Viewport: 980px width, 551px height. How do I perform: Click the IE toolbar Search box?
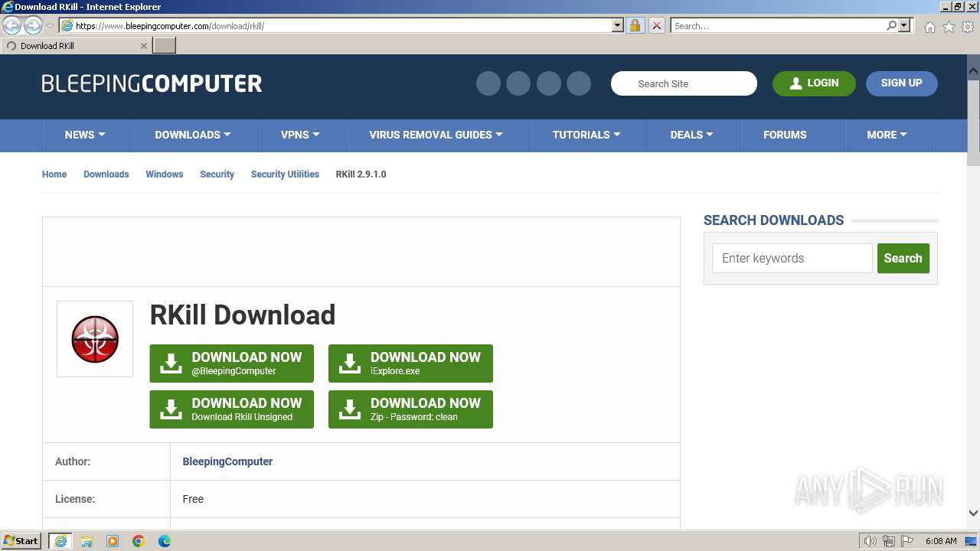point(778,25)
